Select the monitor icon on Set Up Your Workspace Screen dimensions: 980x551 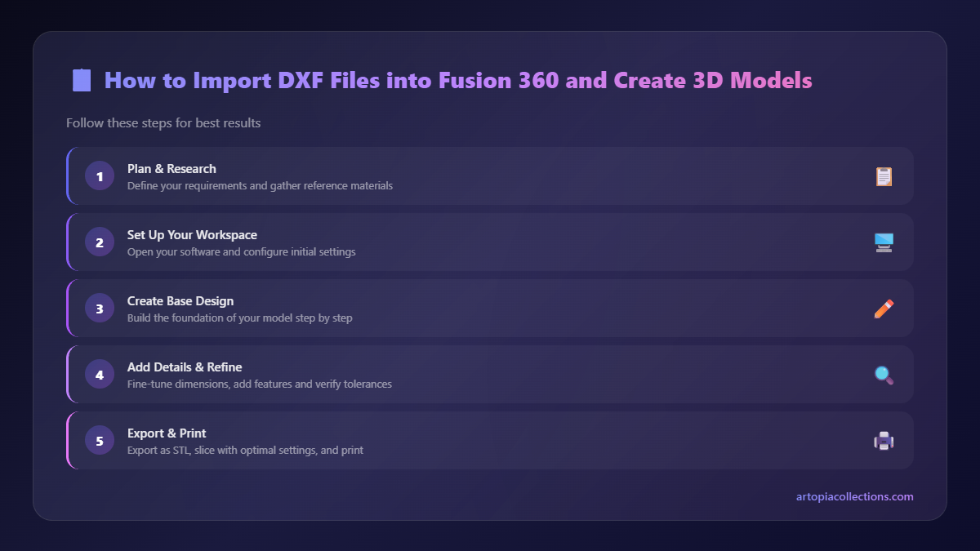coord(884,242)
